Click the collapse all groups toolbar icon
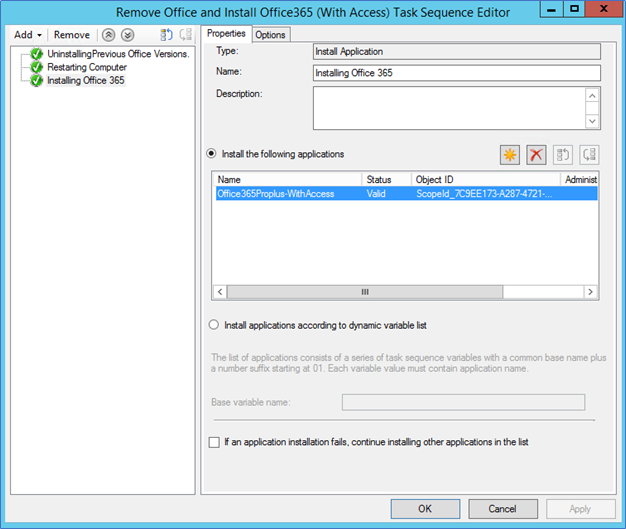This screenshot has height=529, width=626. [186, 35]
